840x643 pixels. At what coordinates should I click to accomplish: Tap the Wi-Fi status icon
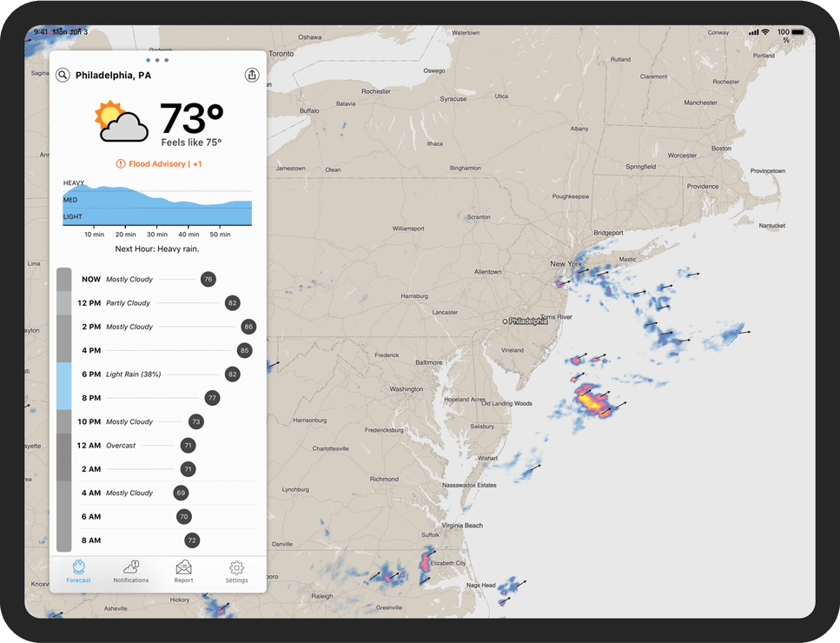click(765, 32)
